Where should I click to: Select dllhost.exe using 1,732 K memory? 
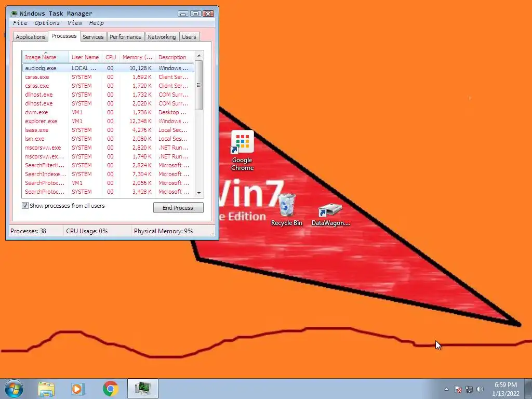pyautogui.click(x=108, y=95)
